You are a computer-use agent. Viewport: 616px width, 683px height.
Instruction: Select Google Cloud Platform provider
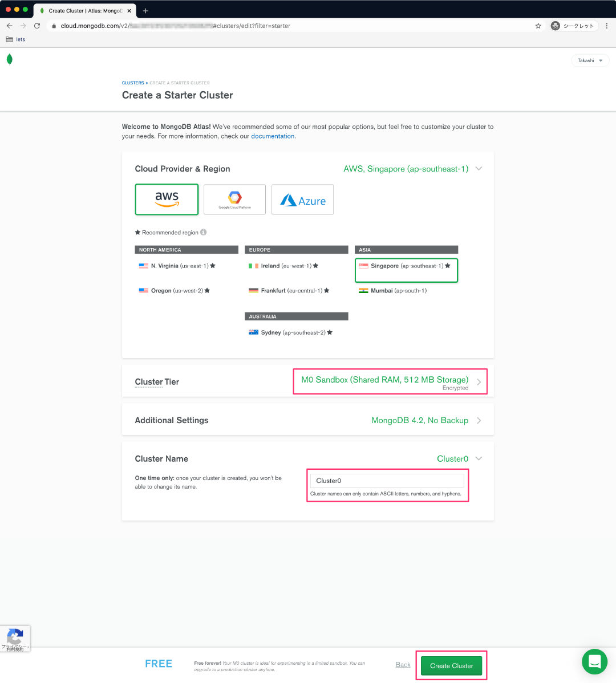click(235, 200)
